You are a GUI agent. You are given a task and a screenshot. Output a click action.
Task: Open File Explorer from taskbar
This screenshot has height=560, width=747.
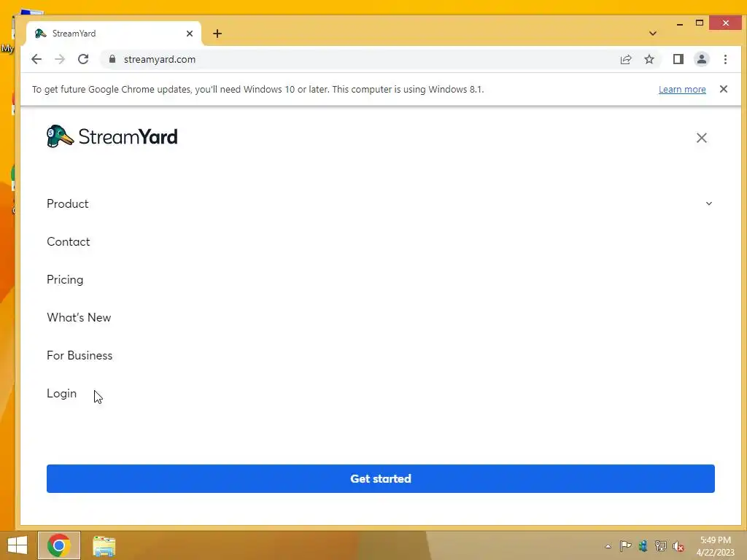(104, 545)
